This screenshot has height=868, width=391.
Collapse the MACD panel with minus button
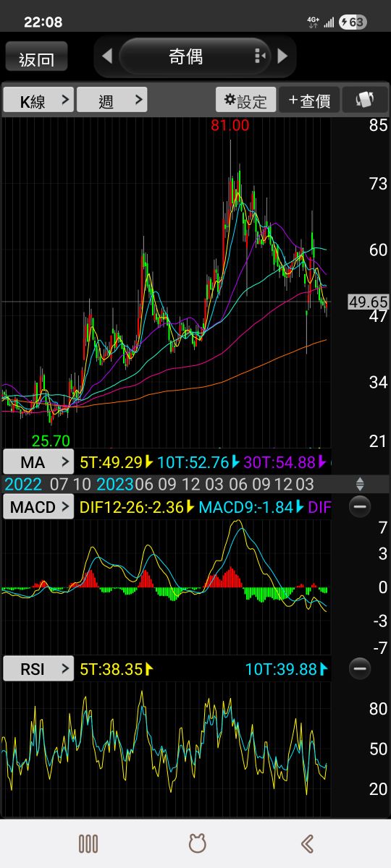(360, 507)
